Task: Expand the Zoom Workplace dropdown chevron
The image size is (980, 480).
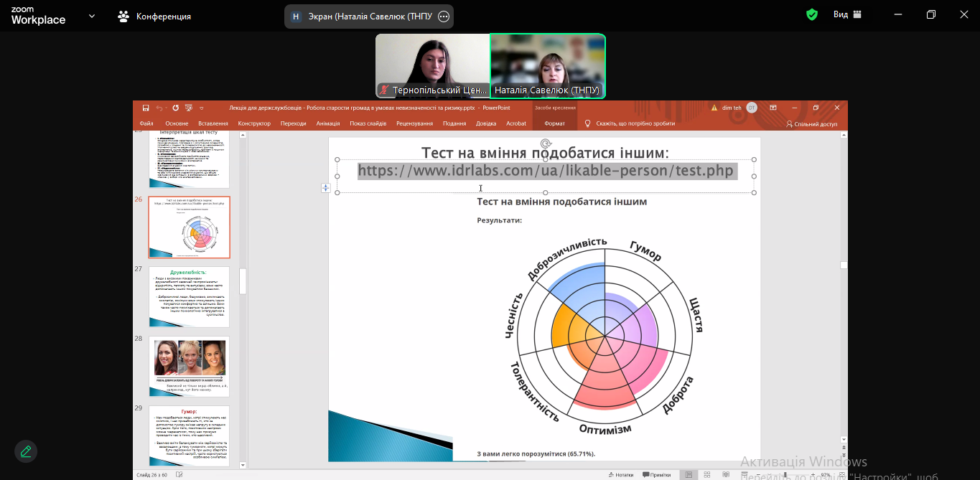Action: [x=91, y=16]
